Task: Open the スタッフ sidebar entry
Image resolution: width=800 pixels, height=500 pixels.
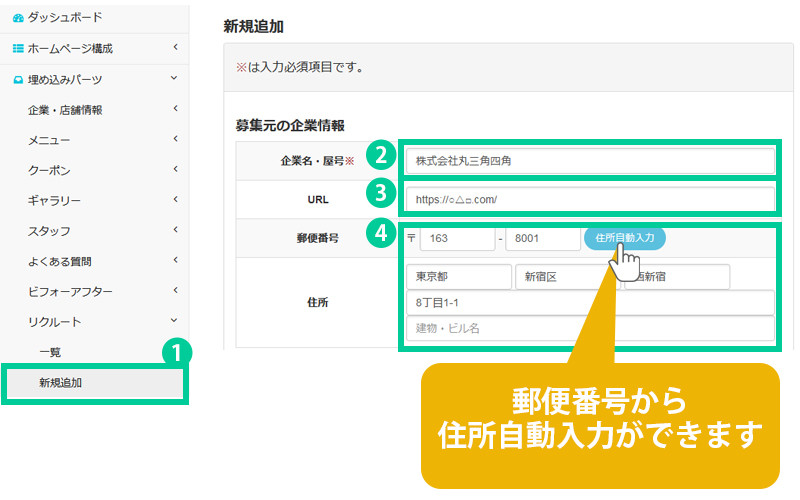Action: coord(49,231)
